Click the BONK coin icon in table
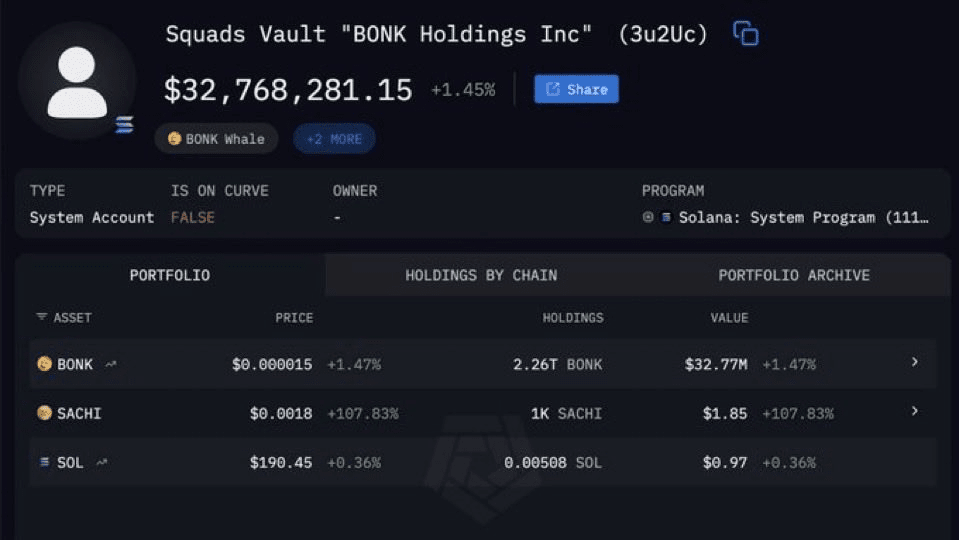 [44, 364]
